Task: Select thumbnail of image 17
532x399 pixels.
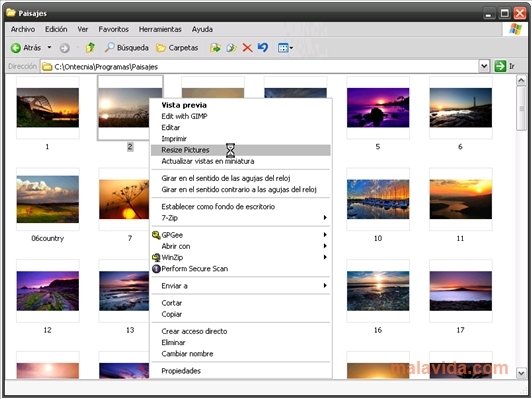Action: 460,291
